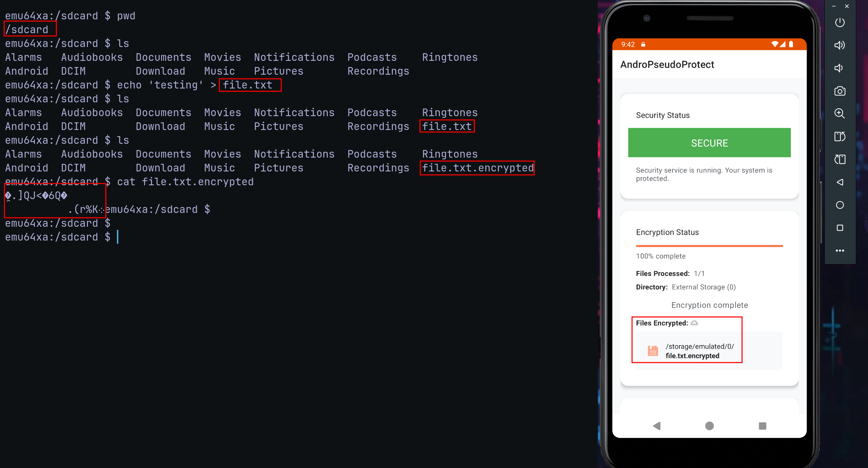Tap the phone navigation back button

tap(657, 426)
